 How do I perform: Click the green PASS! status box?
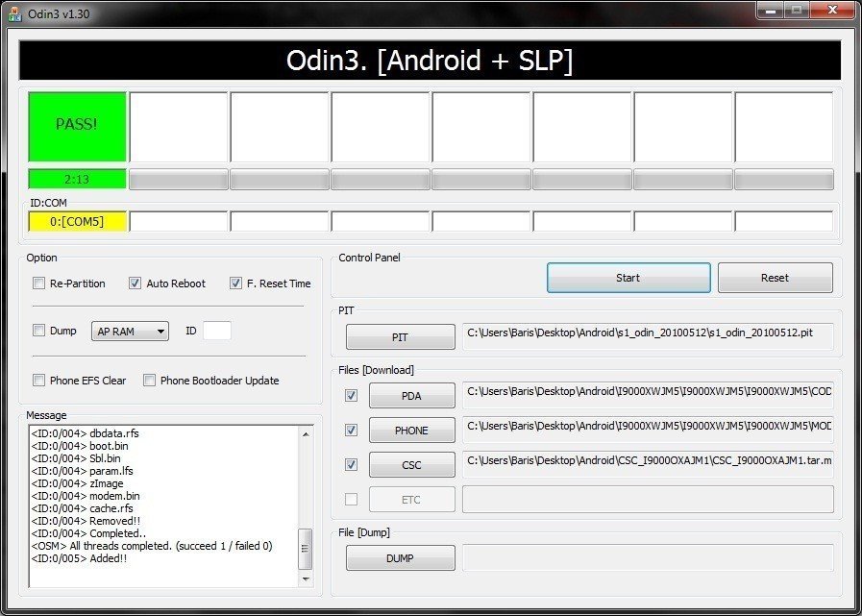77,127
